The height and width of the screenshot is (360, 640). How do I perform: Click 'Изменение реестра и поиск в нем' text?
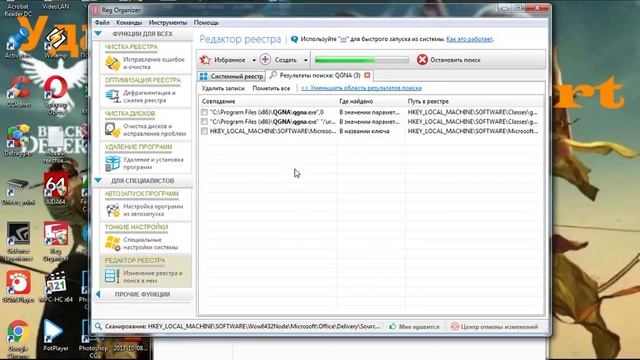point(153,277)
